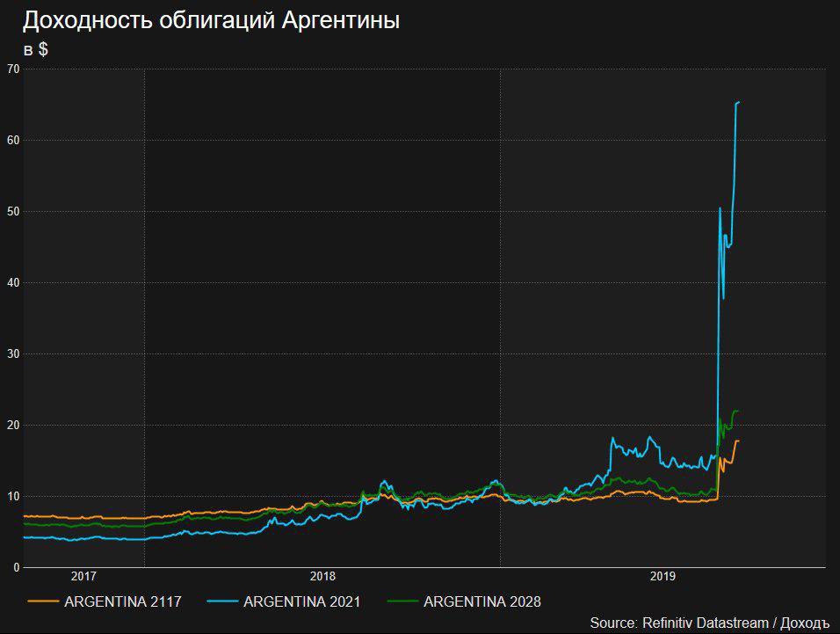Viewport: 840px width, 634px height.
Task: Click the 2019 x-axis label
Action: coord(663,576)
